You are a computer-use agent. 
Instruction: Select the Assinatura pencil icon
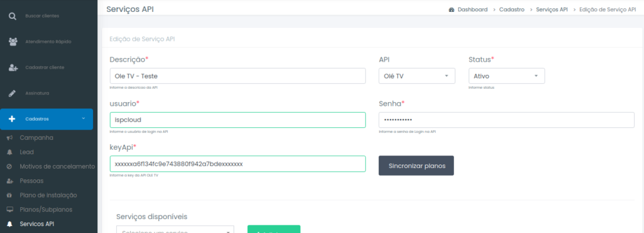pos(13,93)
